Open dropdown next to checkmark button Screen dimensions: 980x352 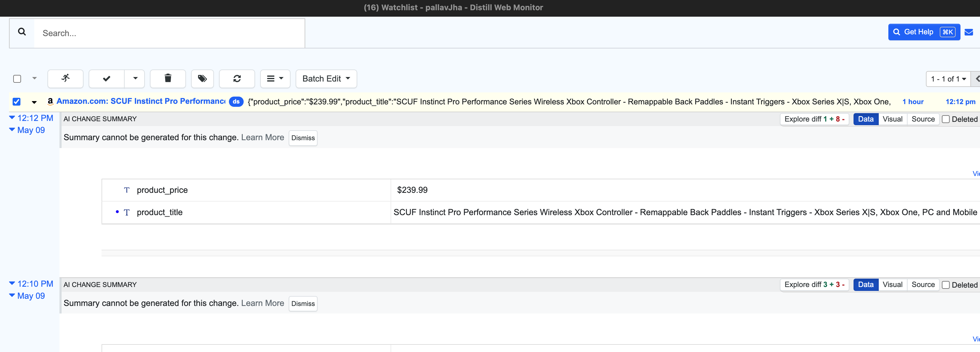pyautogui.click(x=135, y=79)
